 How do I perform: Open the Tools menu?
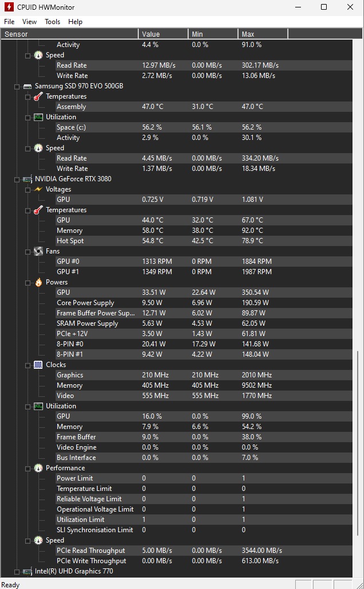[53, 22]
